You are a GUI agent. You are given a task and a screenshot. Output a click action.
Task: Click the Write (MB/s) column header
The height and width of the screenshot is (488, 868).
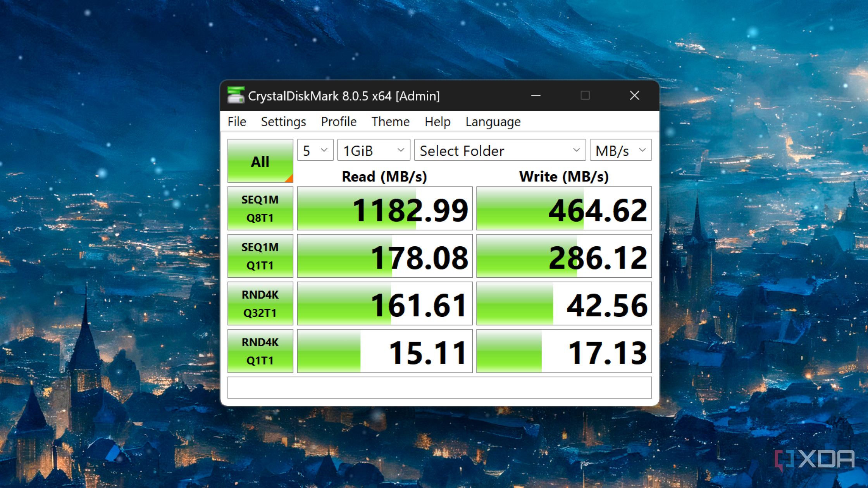(x=564, y=177)
